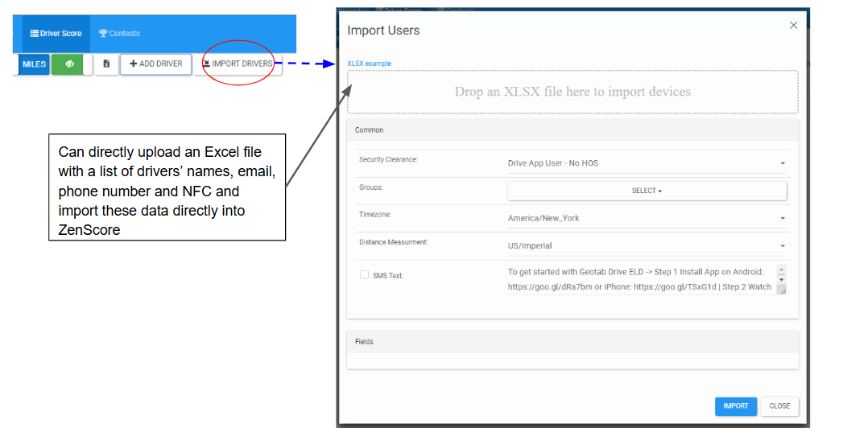Enable the SMS Text checkbox
The height and width of the screenshot is (436, 868).
click(364, 275)
